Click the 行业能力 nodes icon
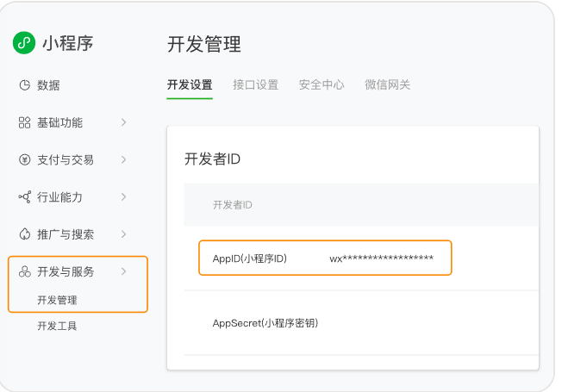Screen dimensions: 562x392 click(x=25, y=197)
